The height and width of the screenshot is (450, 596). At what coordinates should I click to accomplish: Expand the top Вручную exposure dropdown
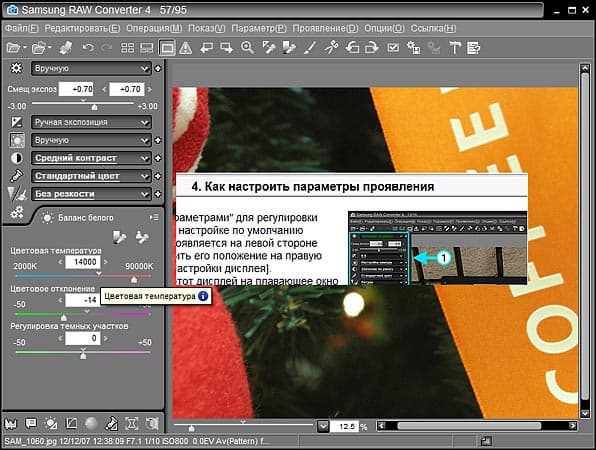pos(91,68)
